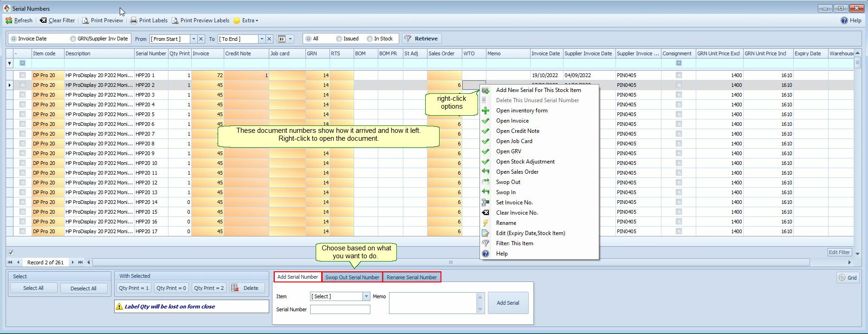Screen dimensions: 868x334
Task: Select the Invoice Date radio option
Action: tap(13, 39)
